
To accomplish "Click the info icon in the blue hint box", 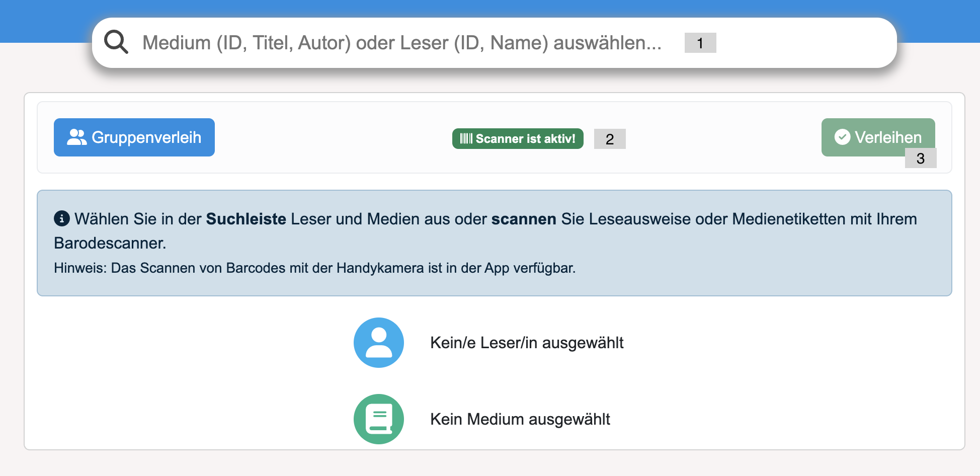I will coord(61,218).
